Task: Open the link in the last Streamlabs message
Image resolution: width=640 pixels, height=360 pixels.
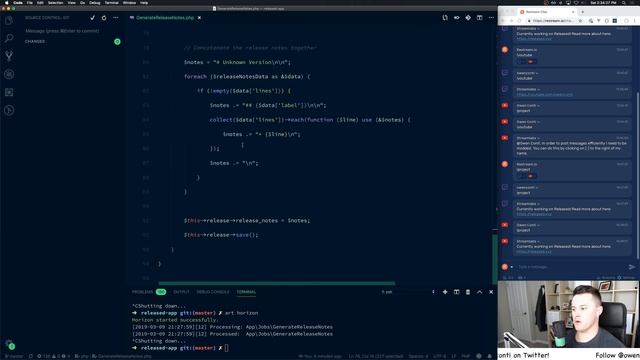Action: pos(534,252)
